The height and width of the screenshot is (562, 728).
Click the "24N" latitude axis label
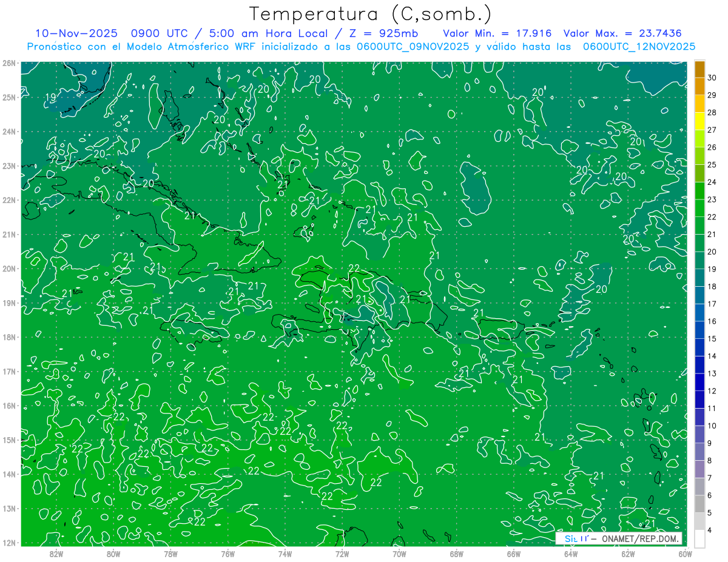(x=8, y=132)
